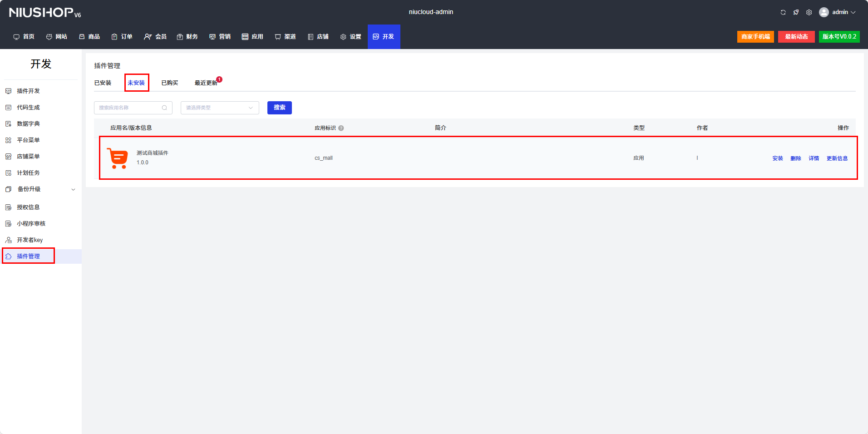Focus the 搜索应用名称 input field
Image resolution: width=868 pixels, height=434 pixels.
coord(128,108)
